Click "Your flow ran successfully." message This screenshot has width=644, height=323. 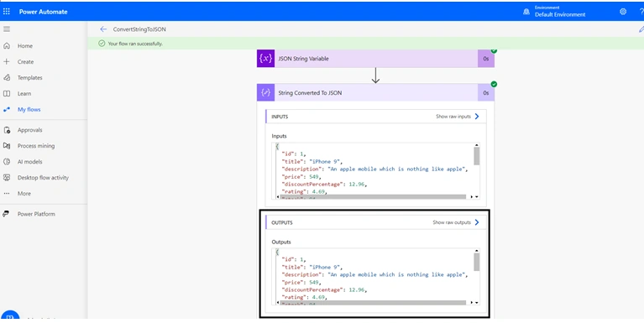135,44
